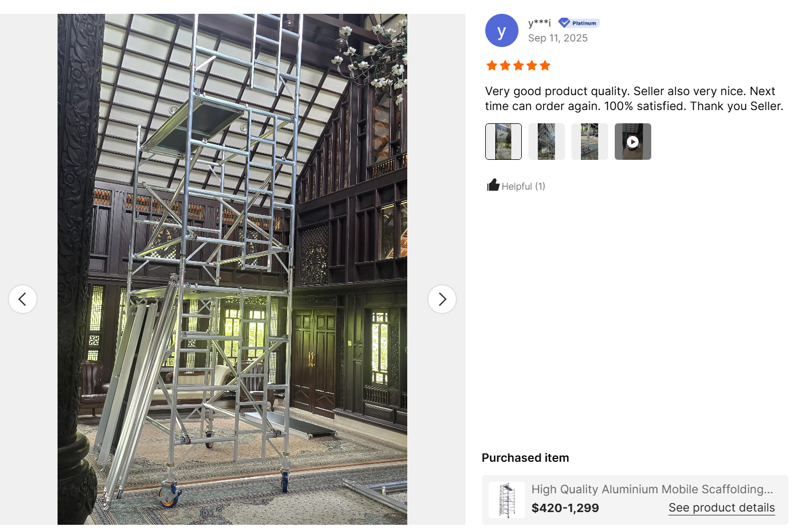The height and width of the screenshot is (532, 799).
Task: Open the purchased scaffolding product thumbnail
Action: [x=506, y=500]
